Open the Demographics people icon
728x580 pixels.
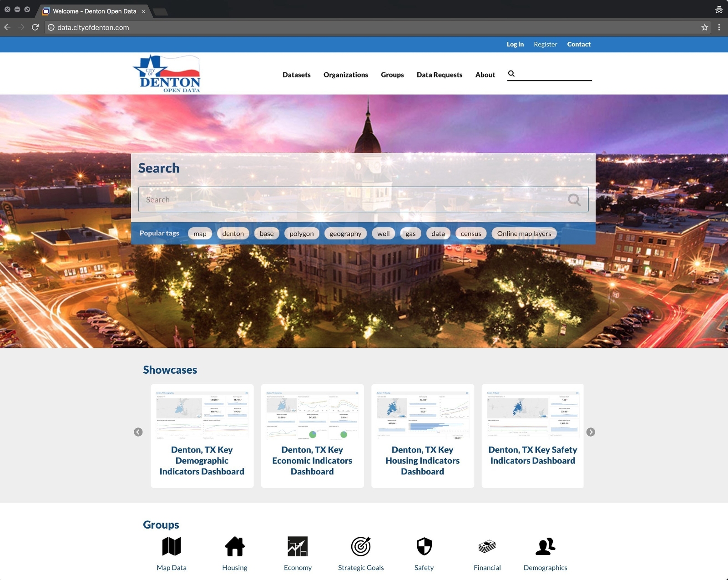[545, 546]
